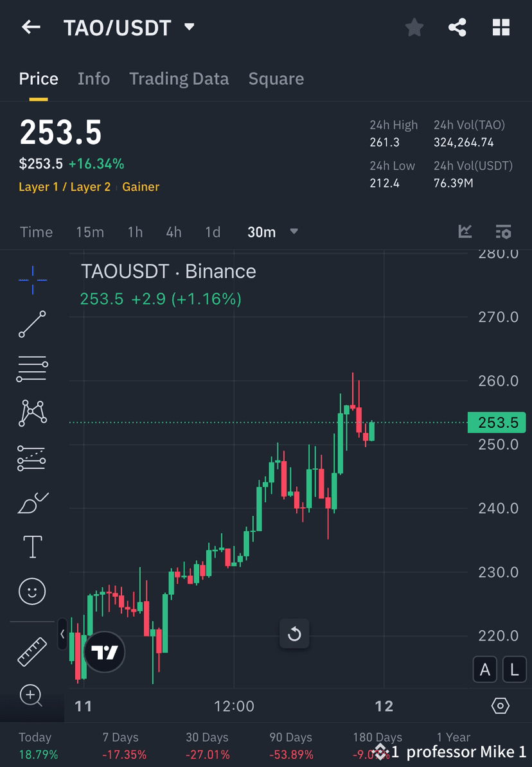
Task: Select the trend line drawing tool
Action: [31, 324]
